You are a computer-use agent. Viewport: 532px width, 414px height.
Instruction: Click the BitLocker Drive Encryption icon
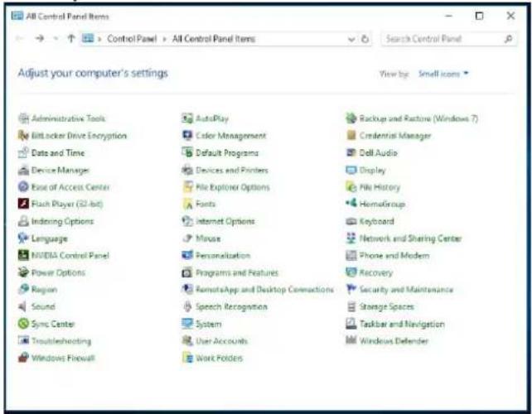click(x=23, y=136)
